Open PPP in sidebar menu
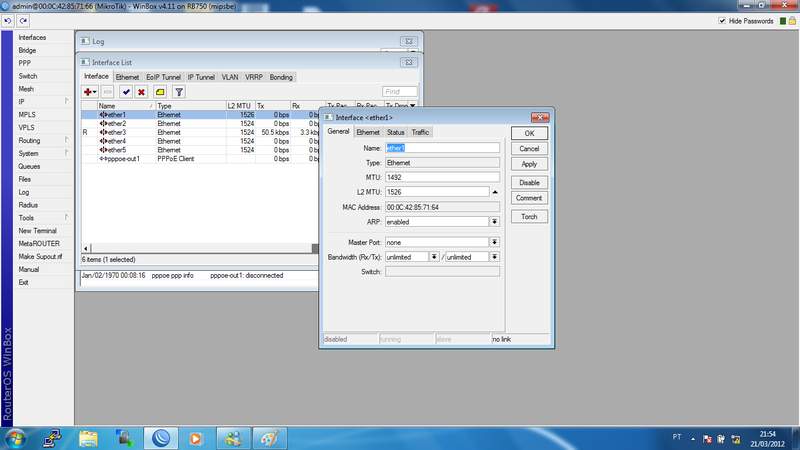 (24, 63)
